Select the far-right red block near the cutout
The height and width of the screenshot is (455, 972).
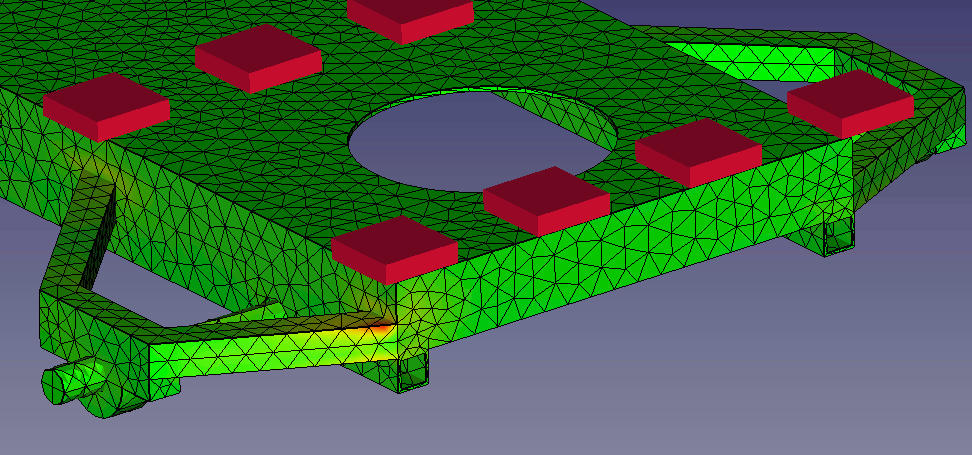click(850, 100)
